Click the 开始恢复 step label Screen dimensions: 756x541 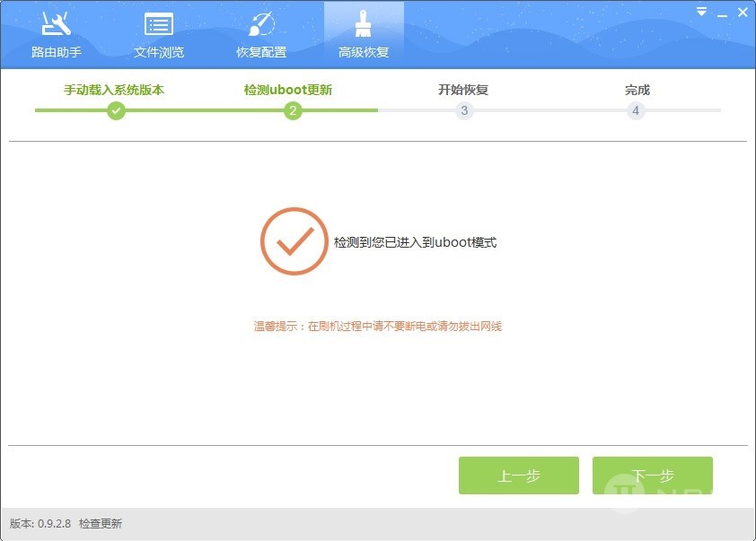pyautogui.click(x=463, y=90)
